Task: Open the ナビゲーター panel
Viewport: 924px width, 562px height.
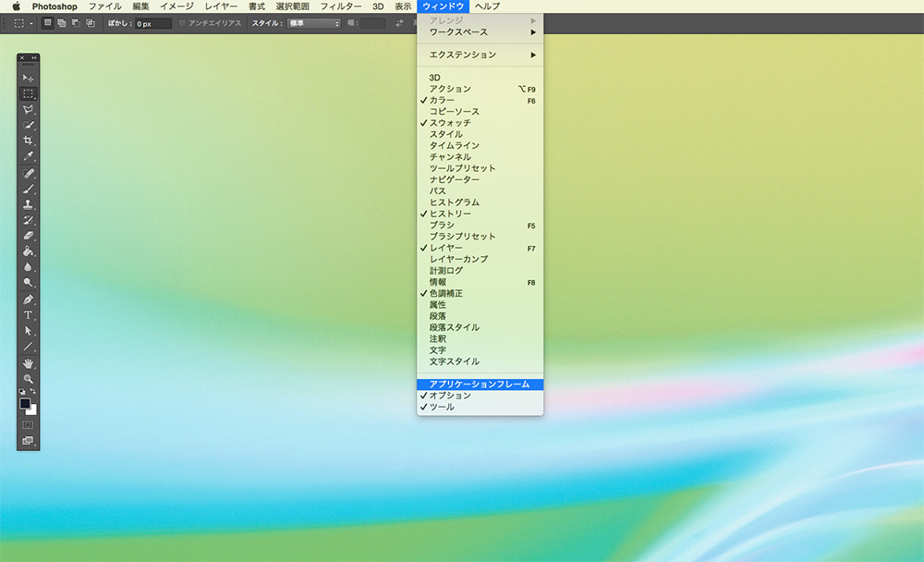Action: [480, 179]
